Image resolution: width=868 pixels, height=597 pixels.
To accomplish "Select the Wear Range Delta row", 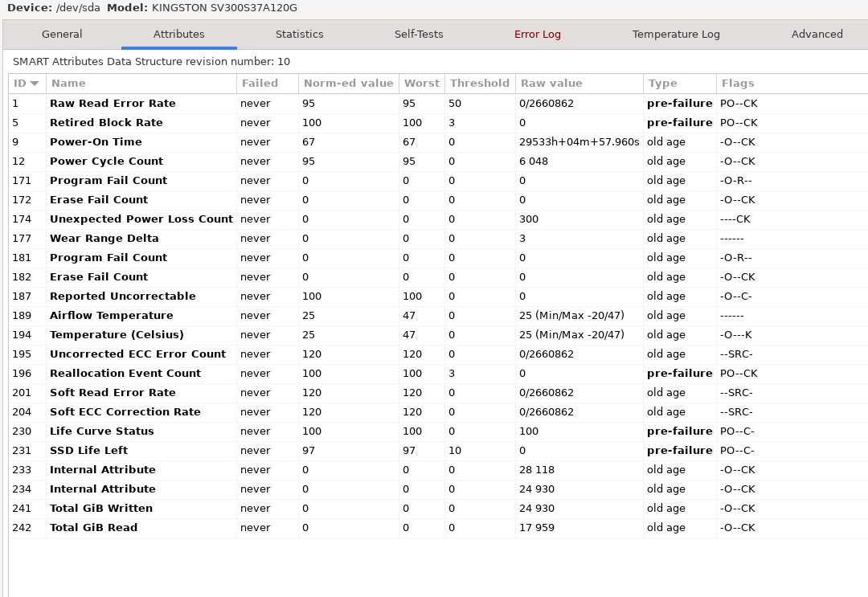I will pos(439,239).
